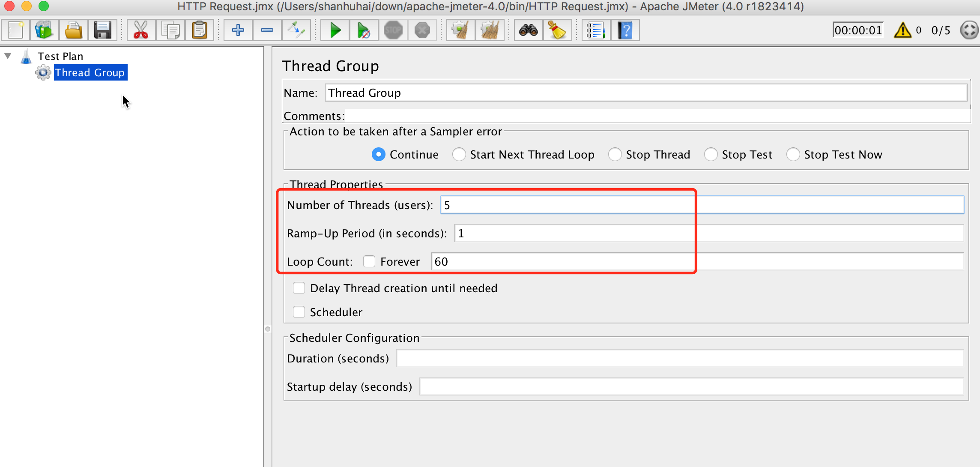Screen dimensions: 980x467
Task: Select the Stop Test Now radio button
Action: 793,154
